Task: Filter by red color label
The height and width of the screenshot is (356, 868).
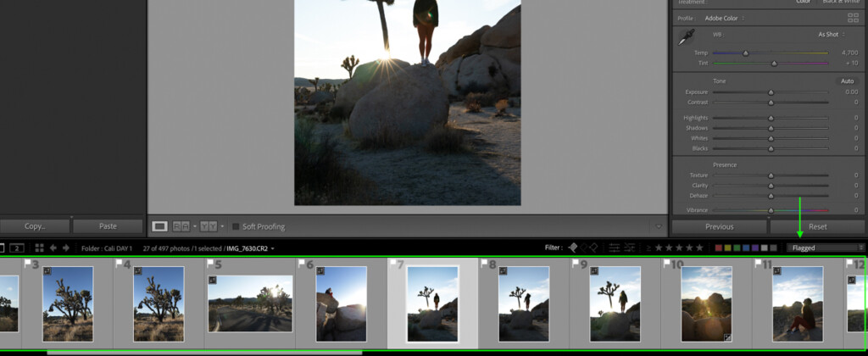Action: [x=719, y=248]
